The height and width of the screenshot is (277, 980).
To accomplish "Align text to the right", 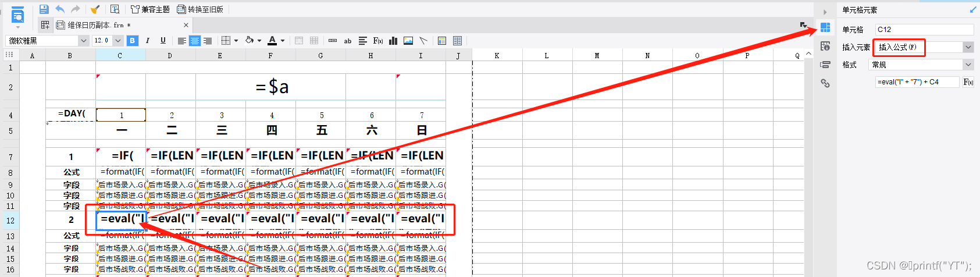I will [208, 41].
